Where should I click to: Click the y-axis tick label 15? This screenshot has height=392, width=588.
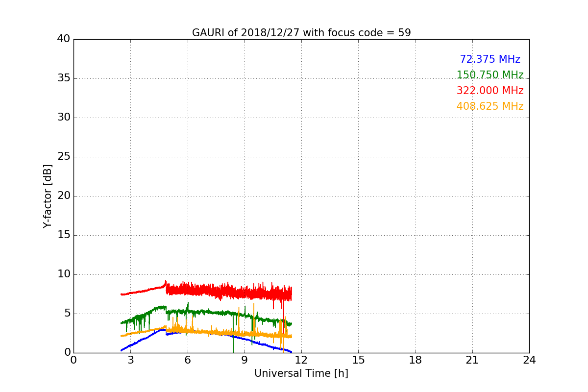(x=64, y=235)
